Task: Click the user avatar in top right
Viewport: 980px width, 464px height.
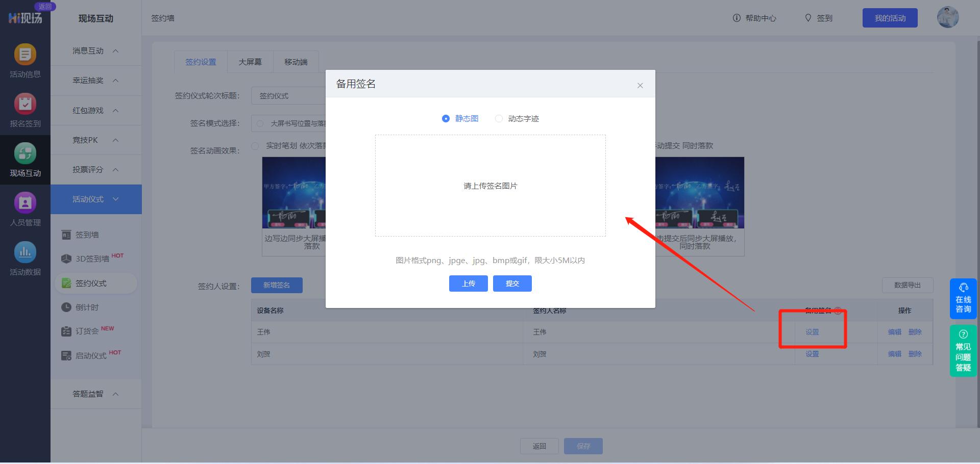Action: pyautogui.click(x=947, y=17)
